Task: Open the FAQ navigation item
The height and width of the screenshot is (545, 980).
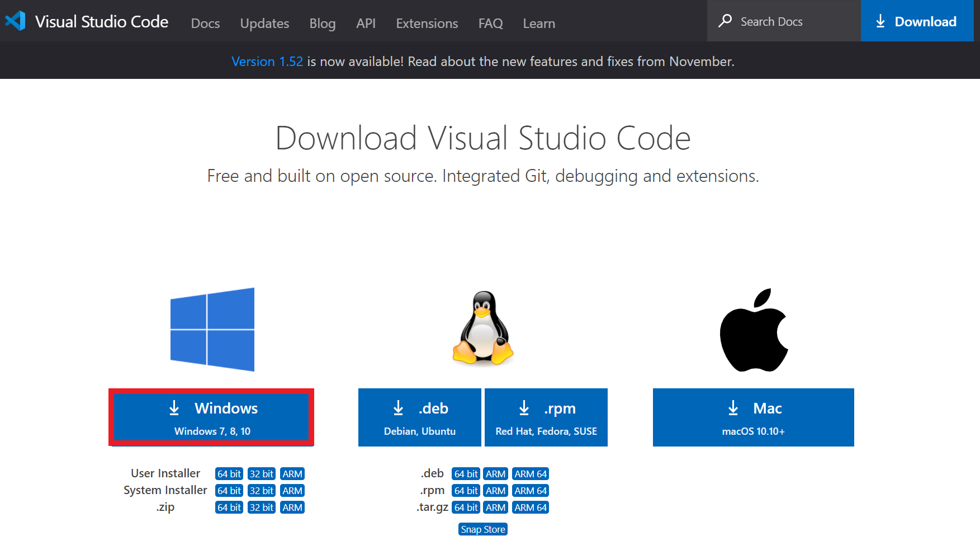Action: point(491,24)
